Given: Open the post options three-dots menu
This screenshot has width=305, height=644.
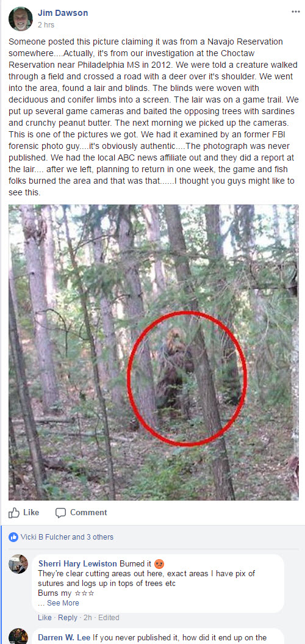Looking at the screenshot, I should click(296, 12).
